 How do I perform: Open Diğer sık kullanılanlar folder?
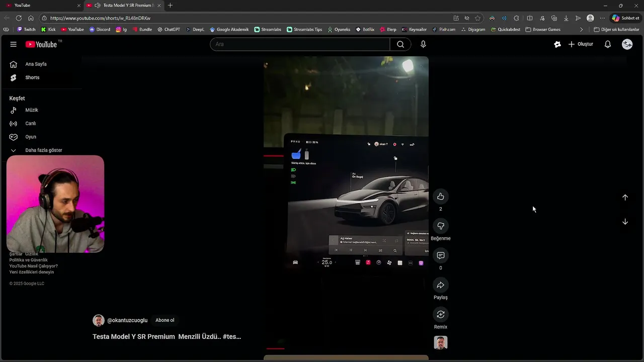616,30
